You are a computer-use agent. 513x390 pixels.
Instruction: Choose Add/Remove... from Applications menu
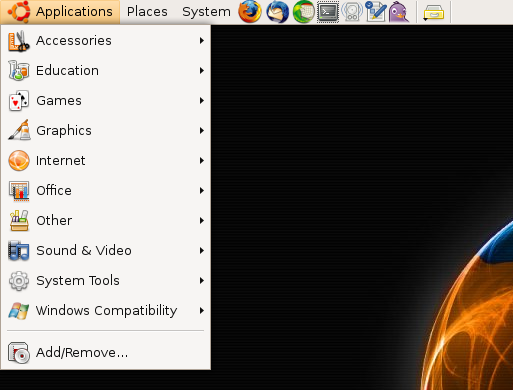(x=105, y=353)
